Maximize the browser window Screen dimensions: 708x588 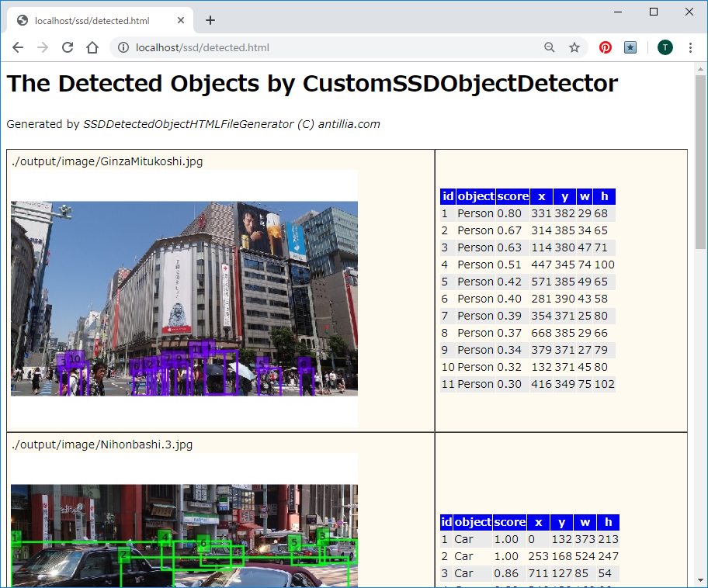point(654,12)
